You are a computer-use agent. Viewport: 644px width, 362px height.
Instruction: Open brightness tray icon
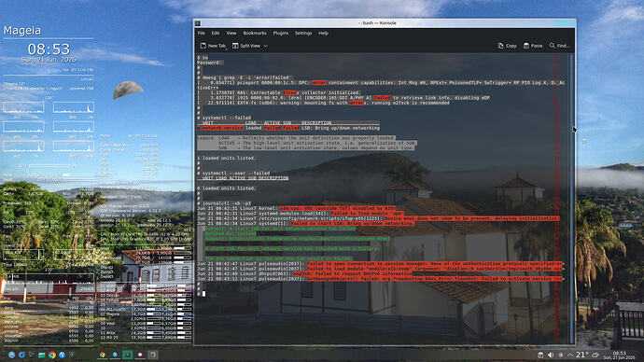point(560,355)
